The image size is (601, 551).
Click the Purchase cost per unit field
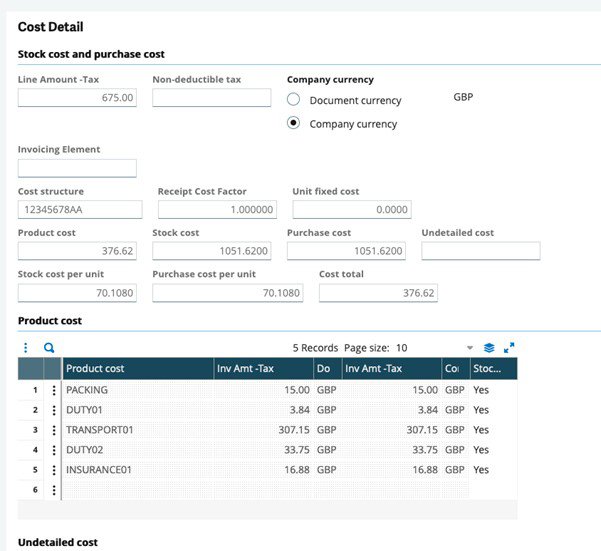(x=228, y=293)
